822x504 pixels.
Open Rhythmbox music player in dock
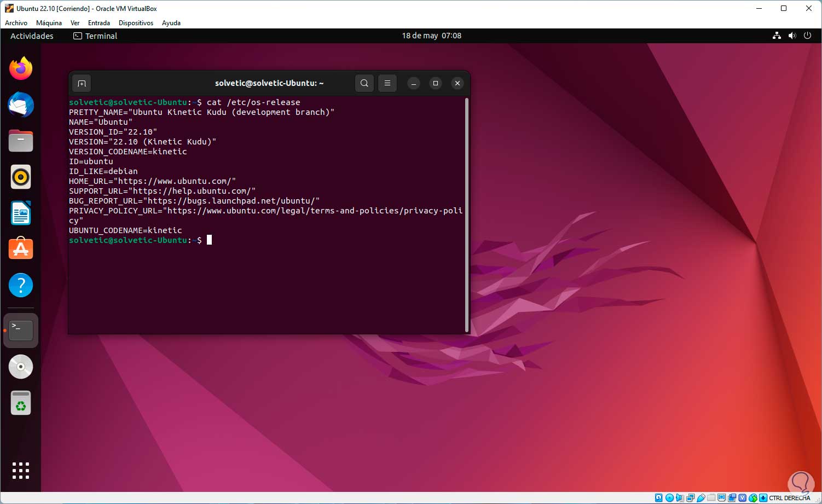click(21, 177)
